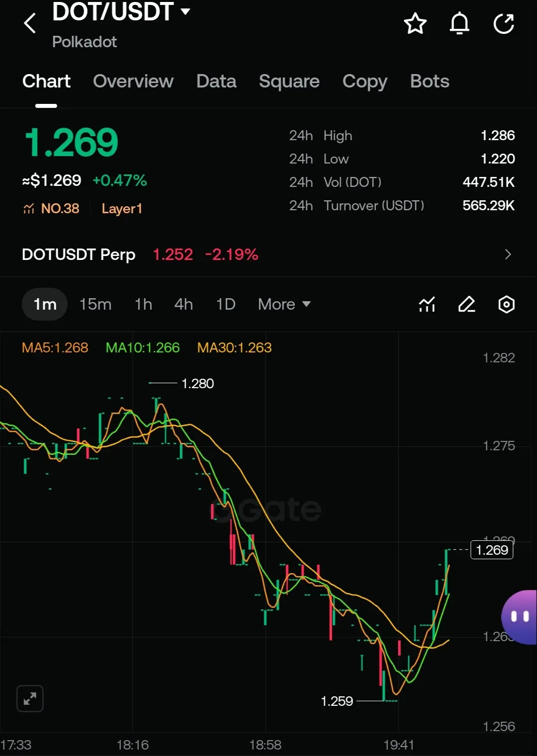This screenshot has height=756, width=537.
Task: Tap Perp change -2.19%
Action: click(x=232, y=254)
